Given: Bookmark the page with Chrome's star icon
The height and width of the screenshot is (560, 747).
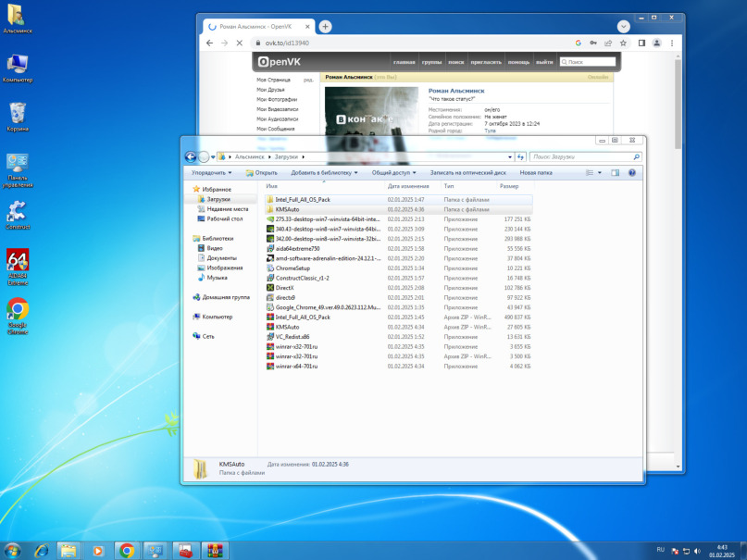Looking at the screenshot, I should [x=624, y=43].
